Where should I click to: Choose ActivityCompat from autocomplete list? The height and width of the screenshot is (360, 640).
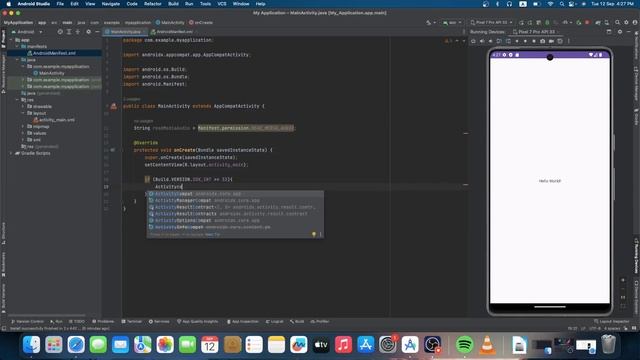point(235,194)
